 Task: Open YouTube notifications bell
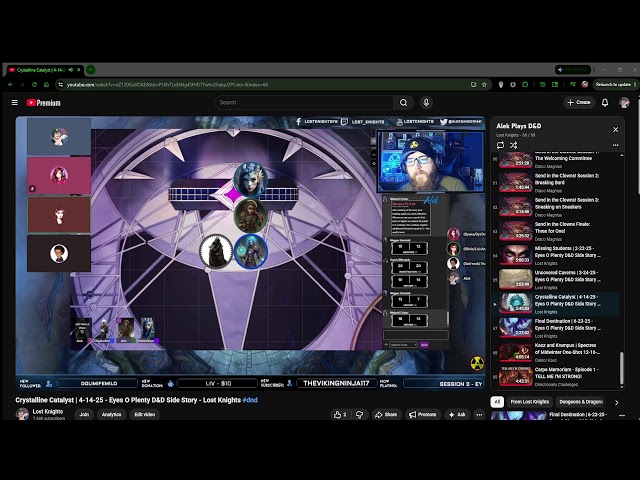(605, 102)
